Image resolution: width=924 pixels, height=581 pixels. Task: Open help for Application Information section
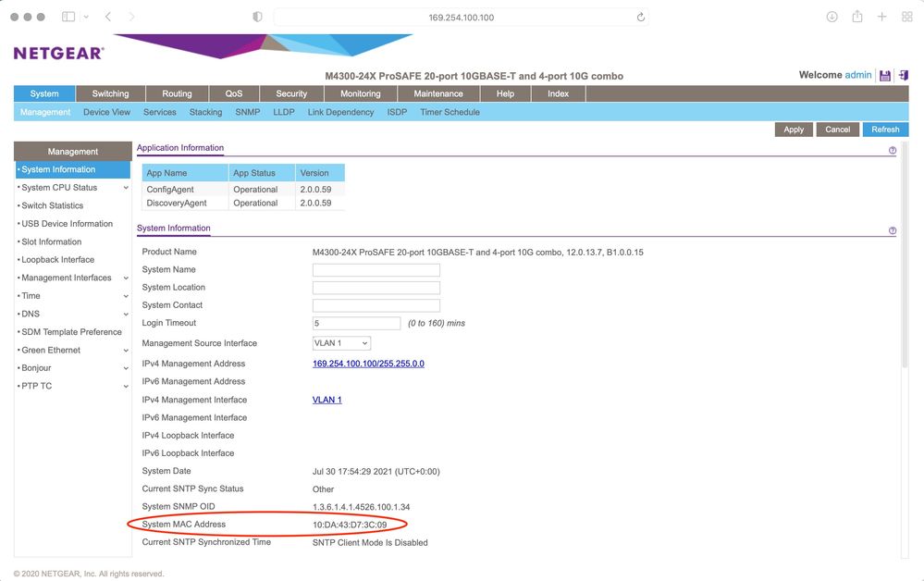pyautogui.click(x=893, y=150)
